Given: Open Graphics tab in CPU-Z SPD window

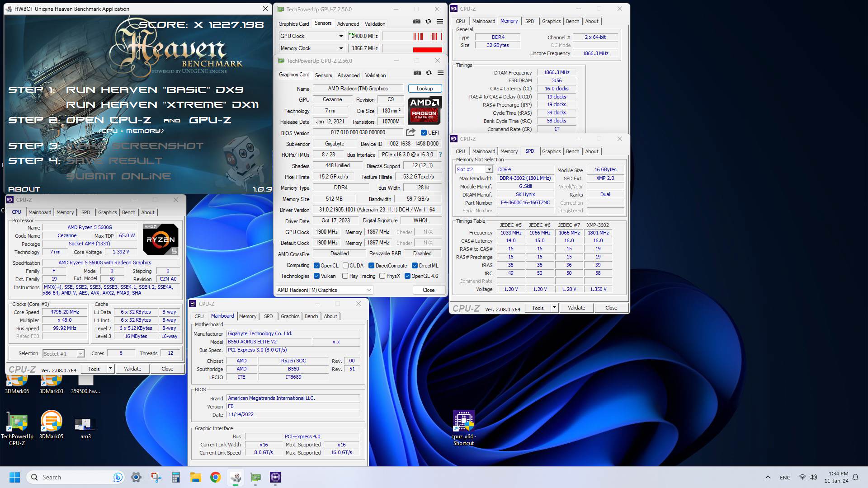Looking at the screenshot, I should coord(551,151).
